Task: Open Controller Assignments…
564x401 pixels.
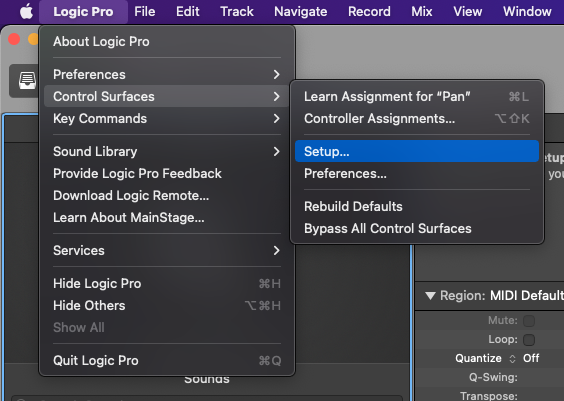Action: click(x=417, y=118)
